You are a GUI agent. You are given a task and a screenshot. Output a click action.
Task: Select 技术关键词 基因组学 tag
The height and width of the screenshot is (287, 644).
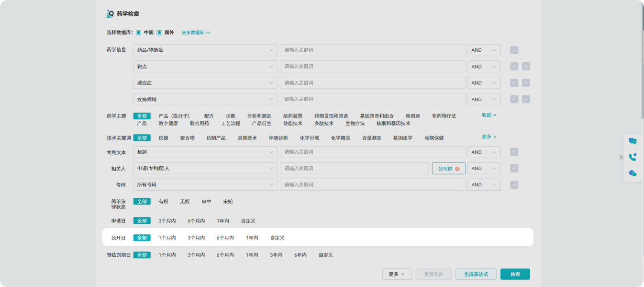pos(403,138)
